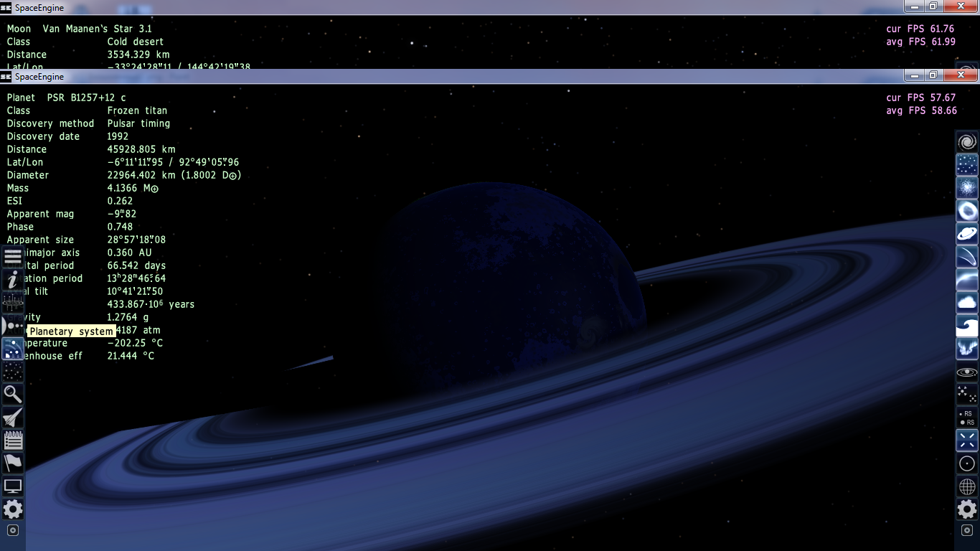Toggle comets with comet tail icon
Viewport: 980px width, 551px height.
pos(967,256)
